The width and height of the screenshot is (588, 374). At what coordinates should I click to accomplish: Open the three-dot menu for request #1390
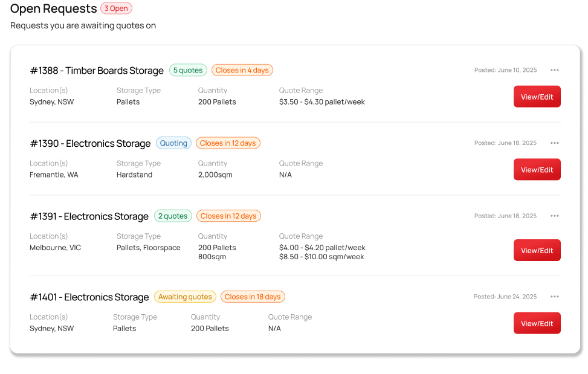pyautogui.click(x=554, y=143)
